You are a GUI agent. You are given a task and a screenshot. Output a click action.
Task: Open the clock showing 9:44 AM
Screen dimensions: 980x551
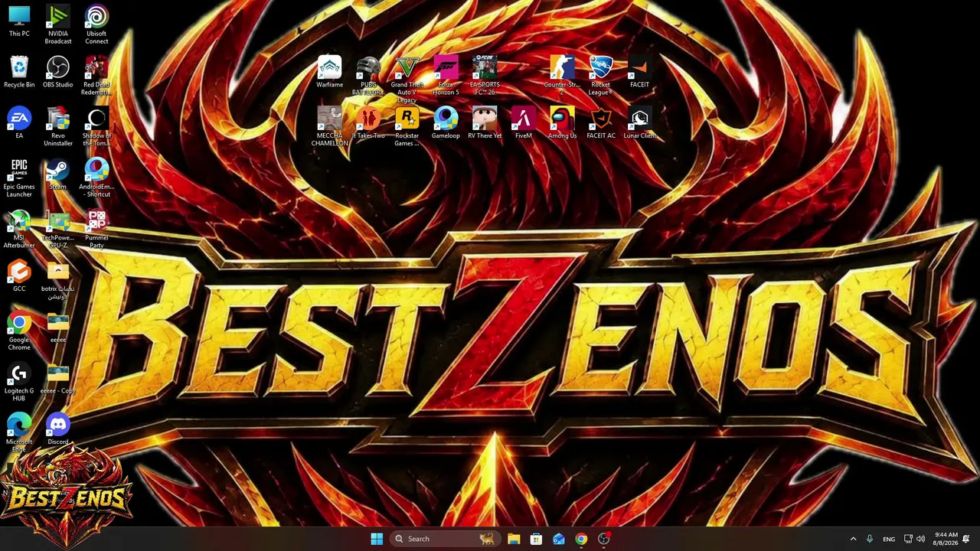[946, 539]
